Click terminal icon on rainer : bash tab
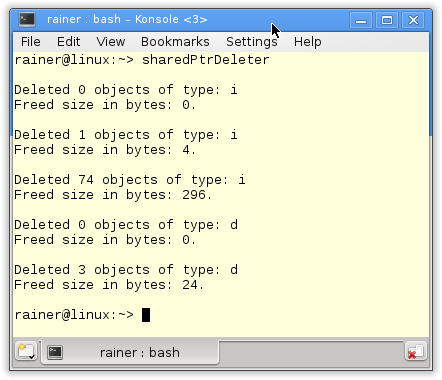Screen dimensions: 442x380 tap(55, 352)
